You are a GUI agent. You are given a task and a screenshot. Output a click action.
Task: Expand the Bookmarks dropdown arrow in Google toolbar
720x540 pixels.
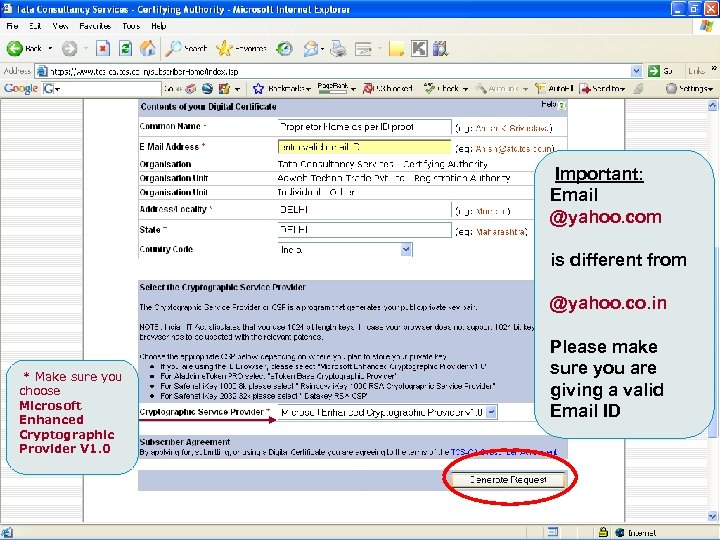(x=308, y=89)
